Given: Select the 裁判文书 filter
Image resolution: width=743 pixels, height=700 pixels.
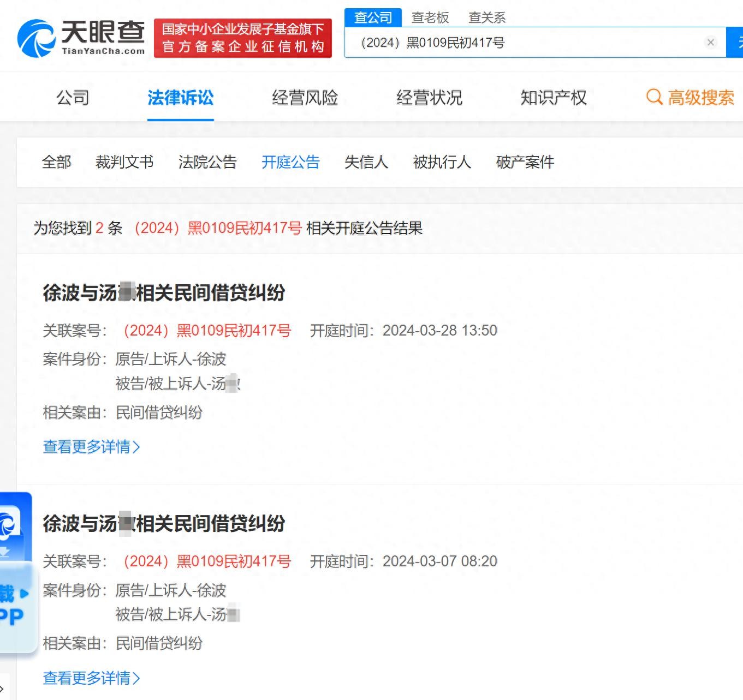Looking at the screenshot, I should pyautogui.click(x=124, y=162).
